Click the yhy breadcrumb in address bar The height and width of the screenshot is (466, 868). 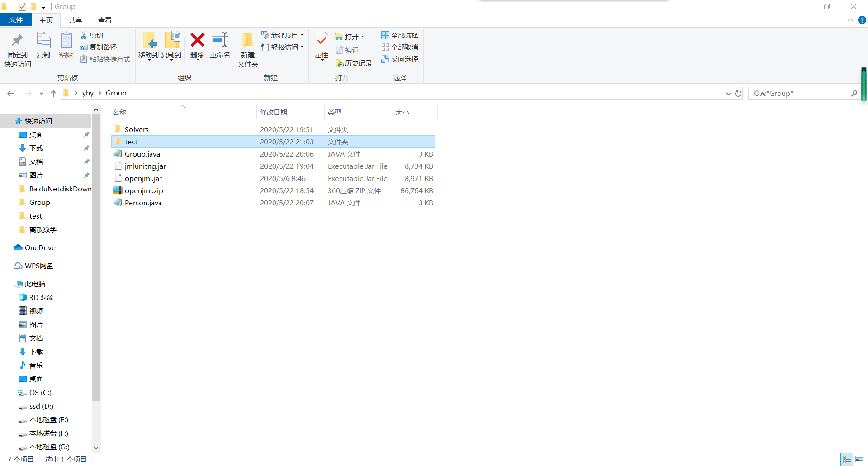[88, 93]
